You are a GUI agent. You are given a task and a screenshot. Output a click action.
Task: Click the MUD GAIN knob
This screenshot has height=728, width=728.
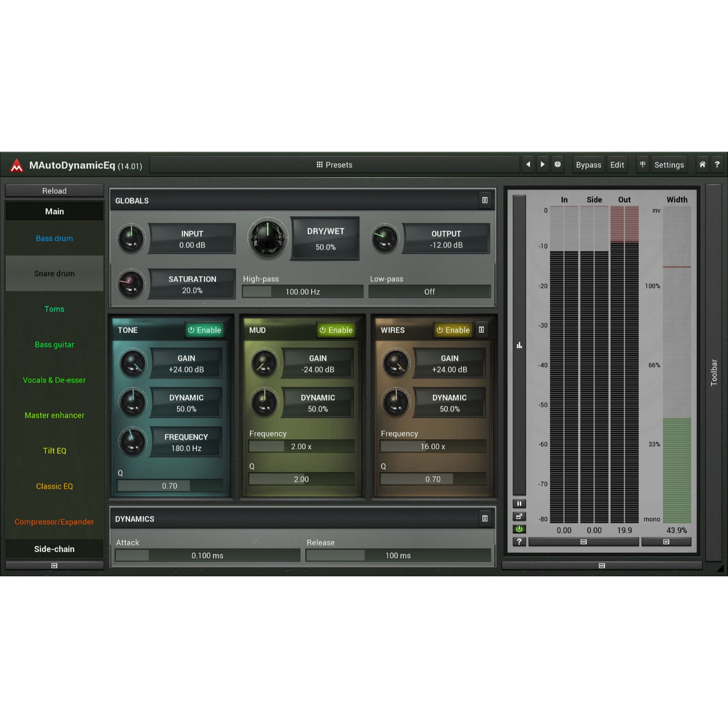click(x=265, y=363)
